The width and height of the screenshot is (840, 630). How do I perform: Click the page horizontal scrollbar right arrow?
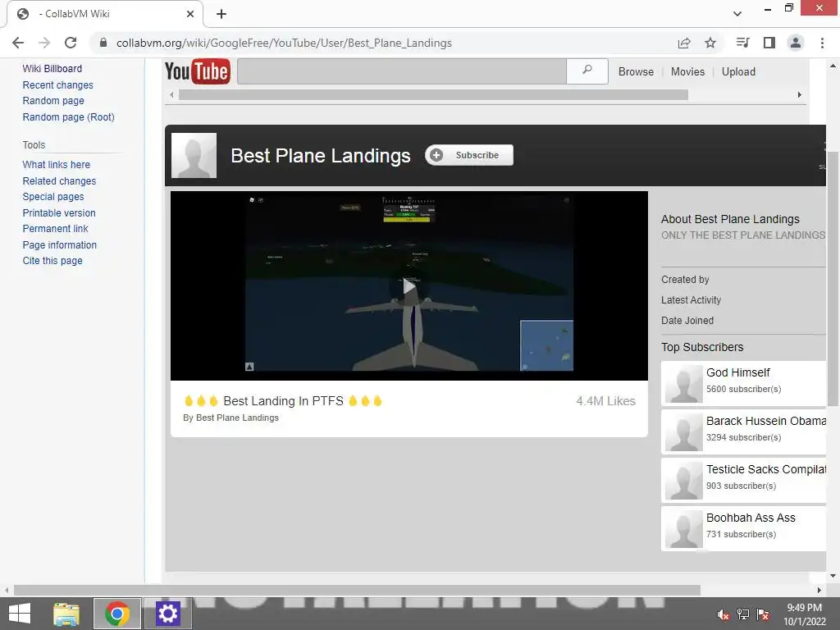pos(819,591)
